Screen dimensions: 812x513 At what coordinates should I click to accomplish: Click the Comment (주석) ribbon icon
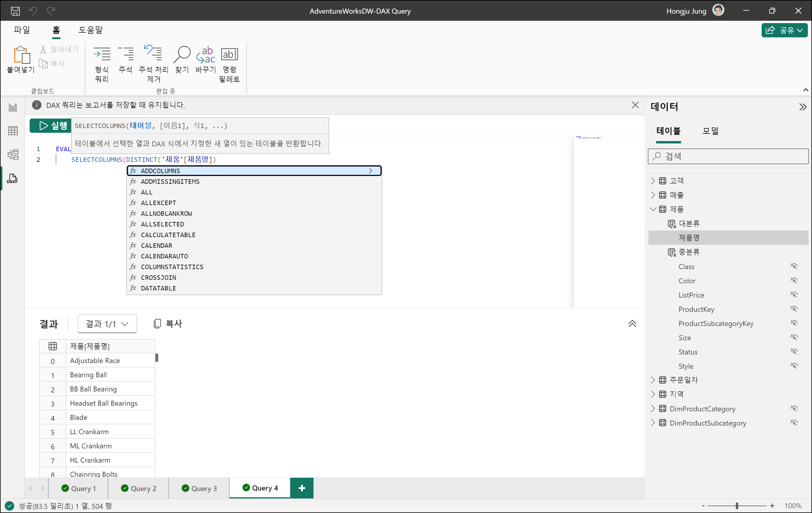pos(125,54)
